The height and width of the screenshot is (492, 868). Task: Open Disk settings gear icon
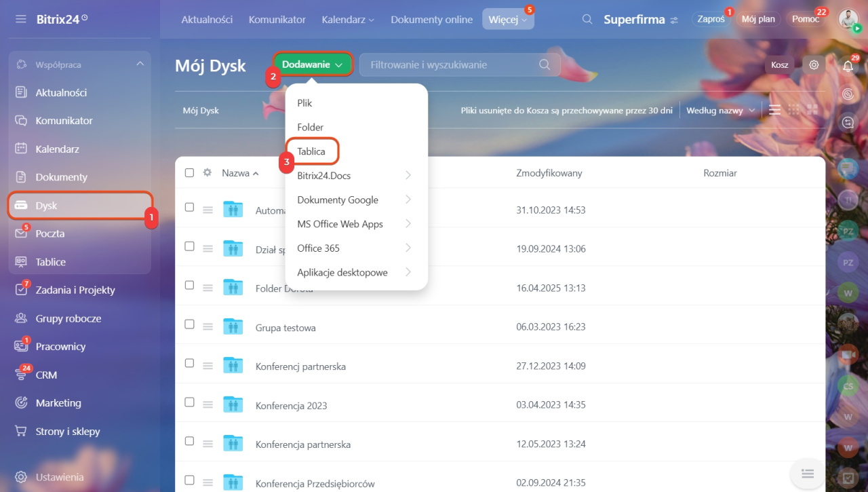[x=814, y=65]
